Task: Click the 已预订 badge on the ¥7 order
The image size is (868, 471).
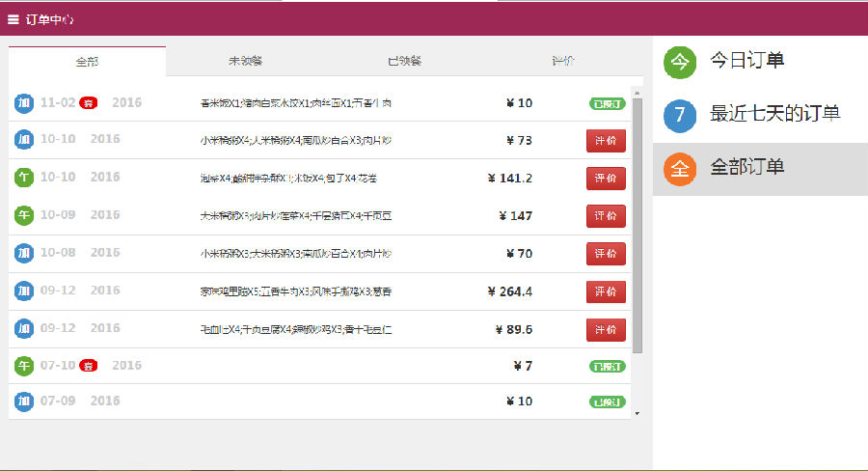Action: tap(608, 366)
